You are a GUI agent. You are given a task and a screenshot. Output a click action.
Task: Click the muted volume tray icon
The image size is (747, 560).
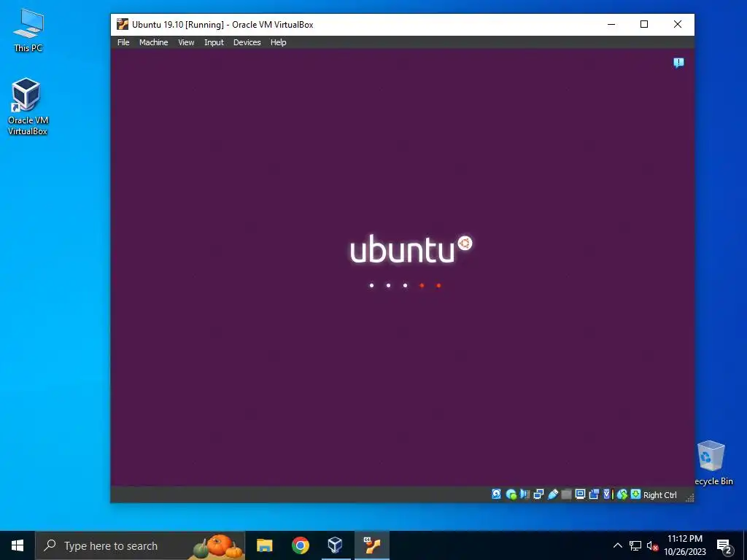pos(652,545)
